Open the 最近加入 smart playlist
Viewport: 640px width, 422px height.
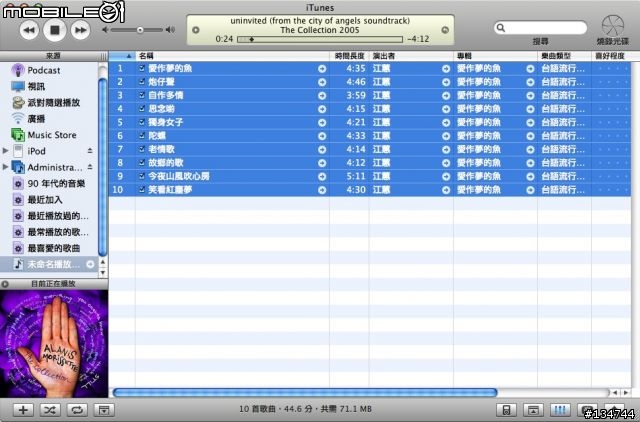coord(44,200)
